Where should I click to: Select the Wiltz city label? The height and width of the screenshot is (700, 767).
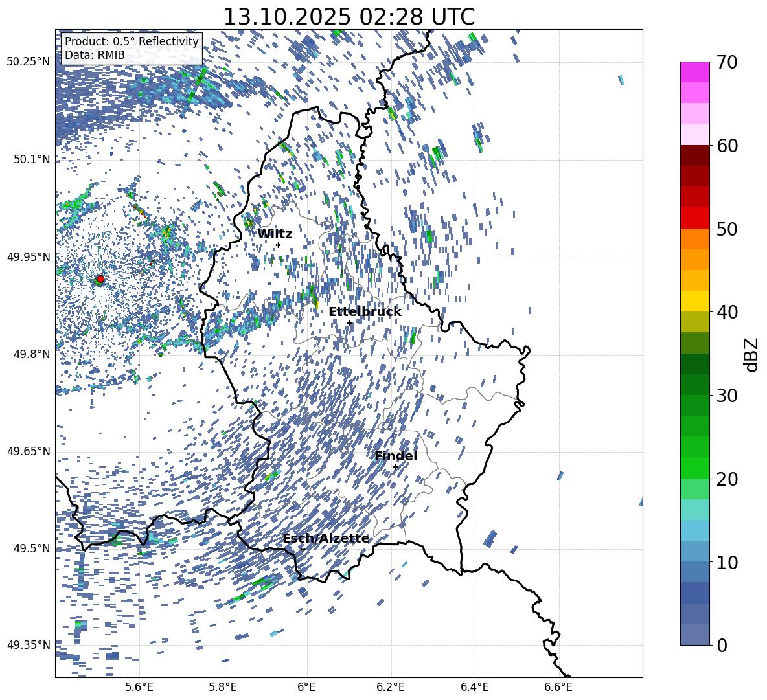pos(275,234)
